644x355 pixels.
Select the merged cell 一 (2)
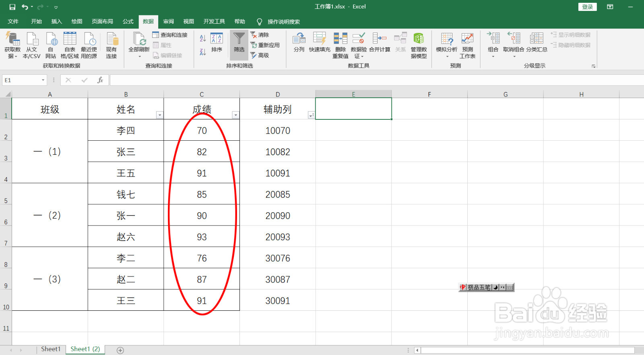click(x=50, y=215)
